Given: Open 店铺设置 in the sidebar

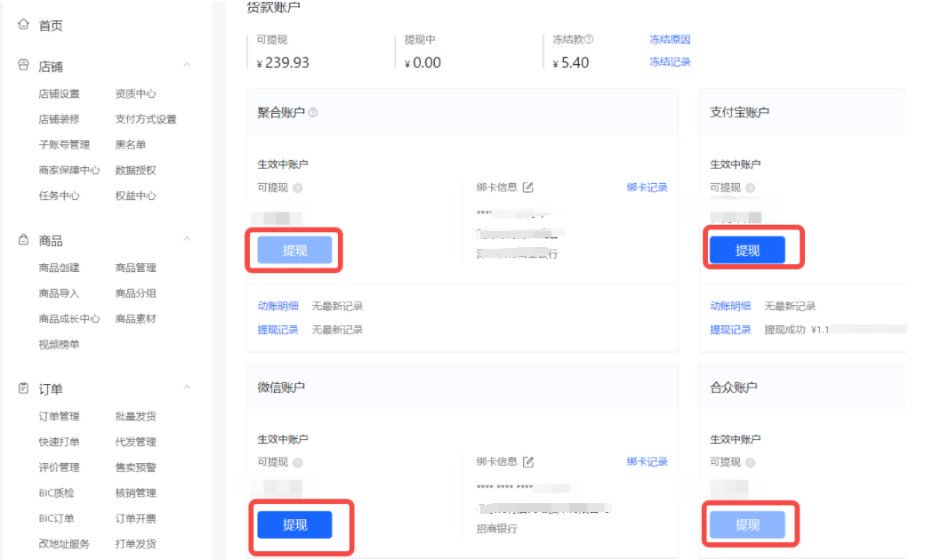Looking at the screenshot, I should (x=59, y=93).
